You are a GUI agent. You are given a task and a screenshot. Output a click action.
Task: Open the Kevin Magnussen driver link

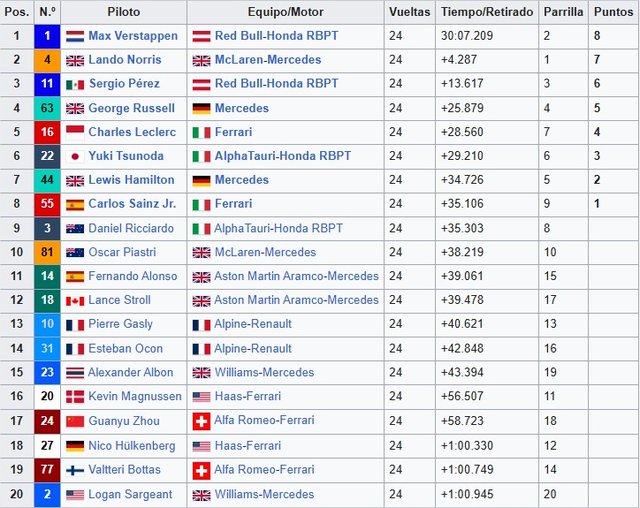click(x=135, y=397)
